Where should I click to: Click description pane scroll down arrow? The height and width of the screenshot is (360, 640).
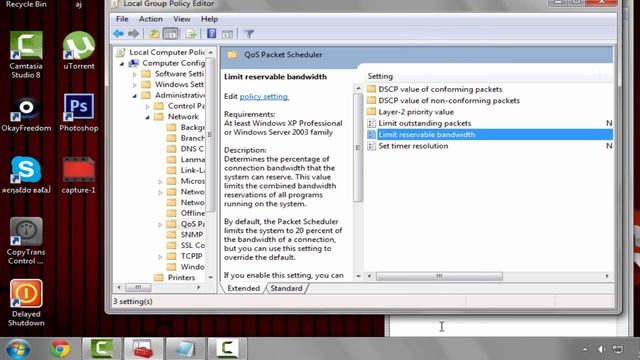358,276
